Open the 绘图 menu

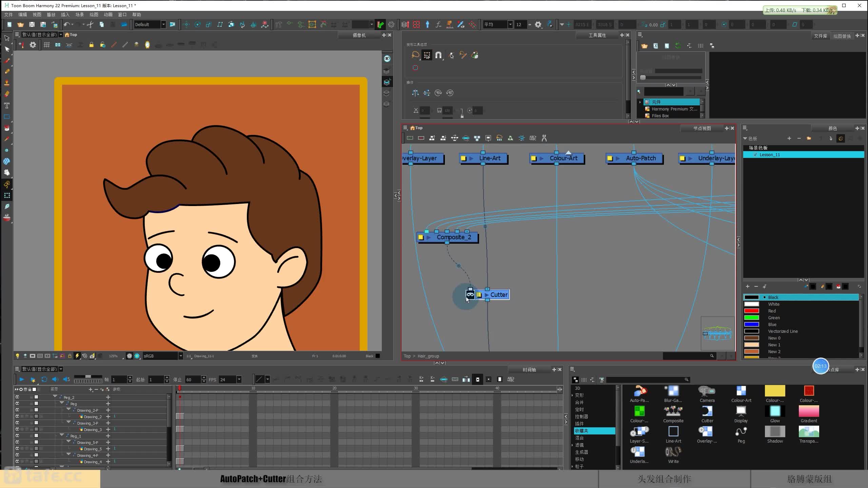pos(94,15)
